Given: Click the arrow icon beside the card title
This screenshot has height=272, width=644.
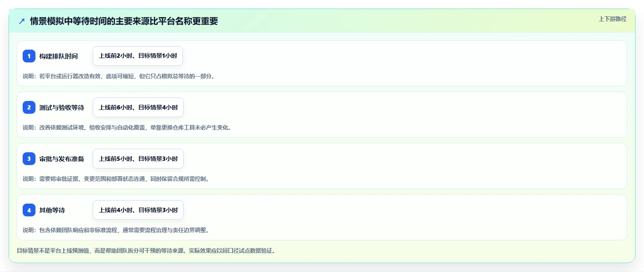Looking at the screenshot, I should [x=22, y=21].
